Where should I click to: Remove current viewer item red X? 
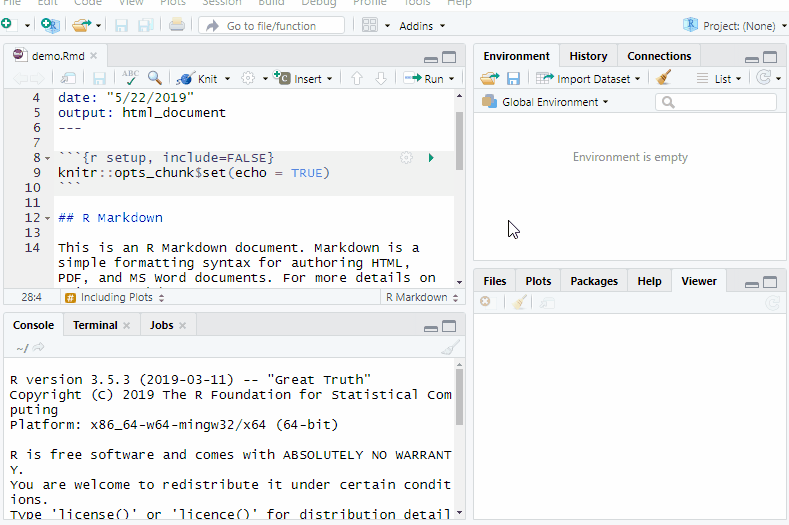pos(485,301)
